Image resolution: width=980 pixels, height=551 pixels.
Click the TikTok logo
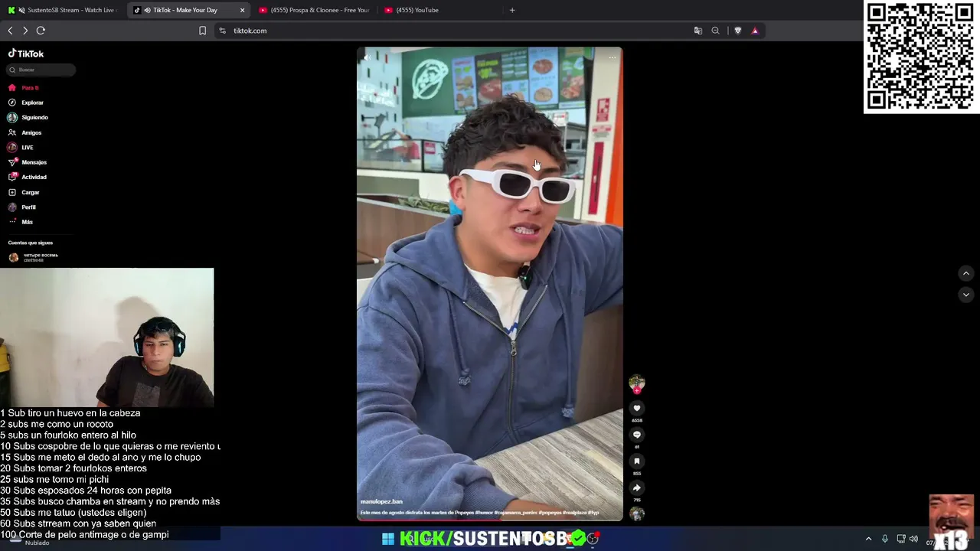coord(26,54)
